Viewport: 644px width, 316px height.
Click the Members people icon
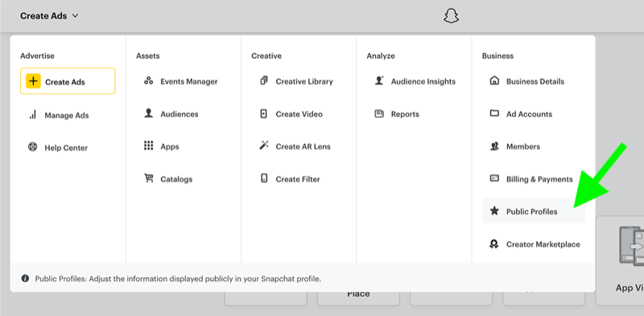coord(494,146)
